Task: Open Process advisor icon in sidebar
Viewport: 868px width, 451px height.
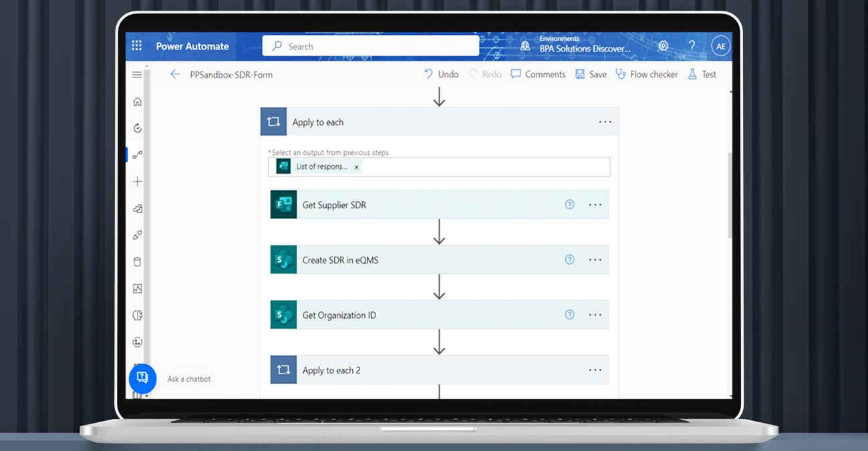Action: coord(137,342)
